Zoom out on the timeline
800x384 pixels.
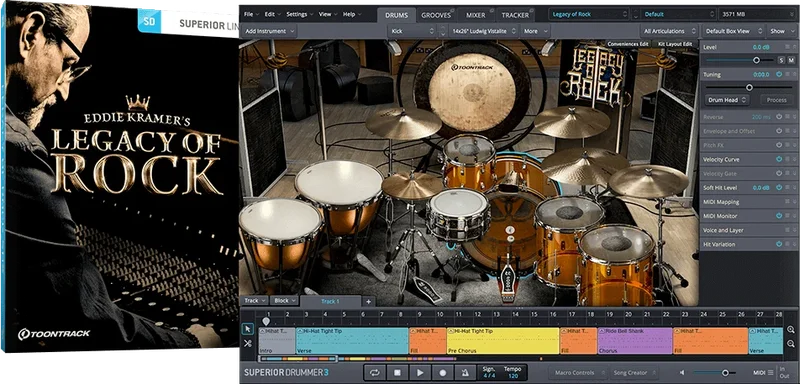[790, 343]
